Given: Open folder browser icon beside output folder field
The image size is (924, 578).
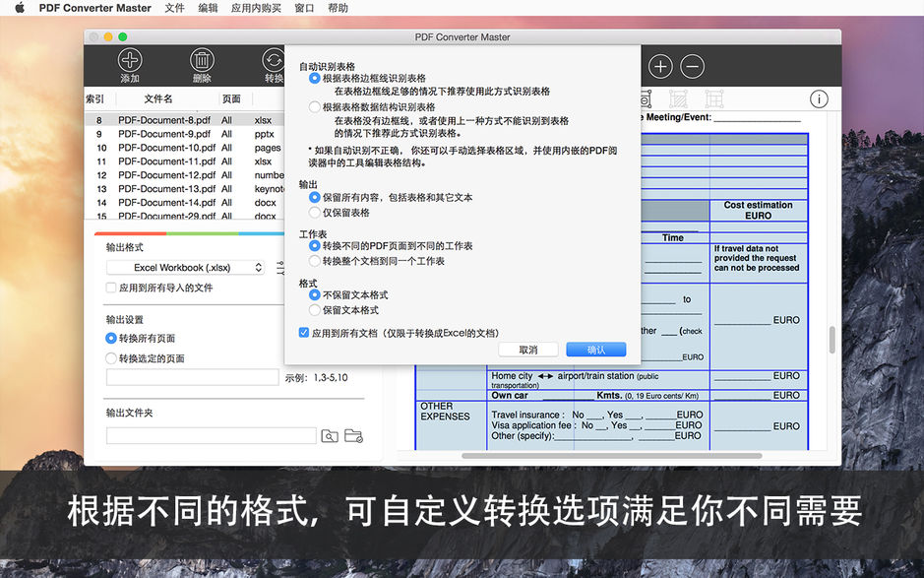Looking at the screenshot, I should pyautogui.click(x=353, y=436).
